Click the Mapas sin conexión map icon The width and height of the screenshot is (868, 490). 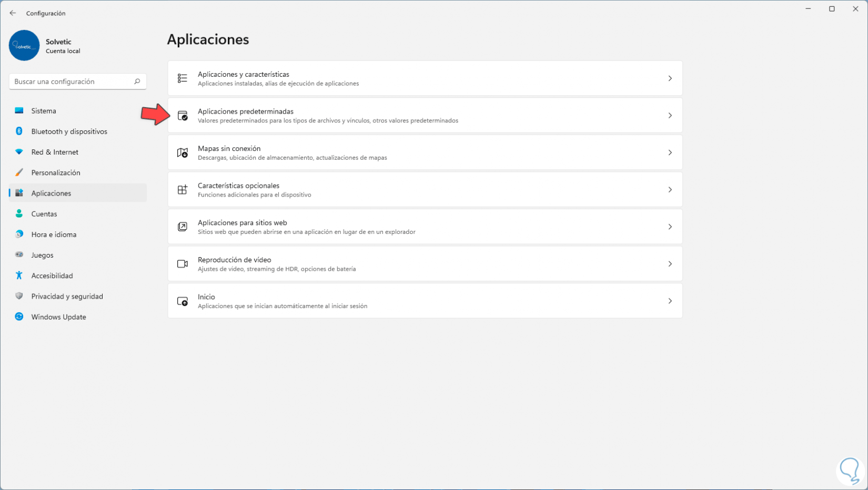tap(183, 153)
